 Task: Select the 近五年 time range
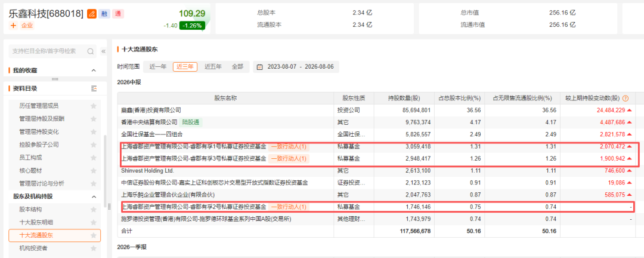coord(213,67)
